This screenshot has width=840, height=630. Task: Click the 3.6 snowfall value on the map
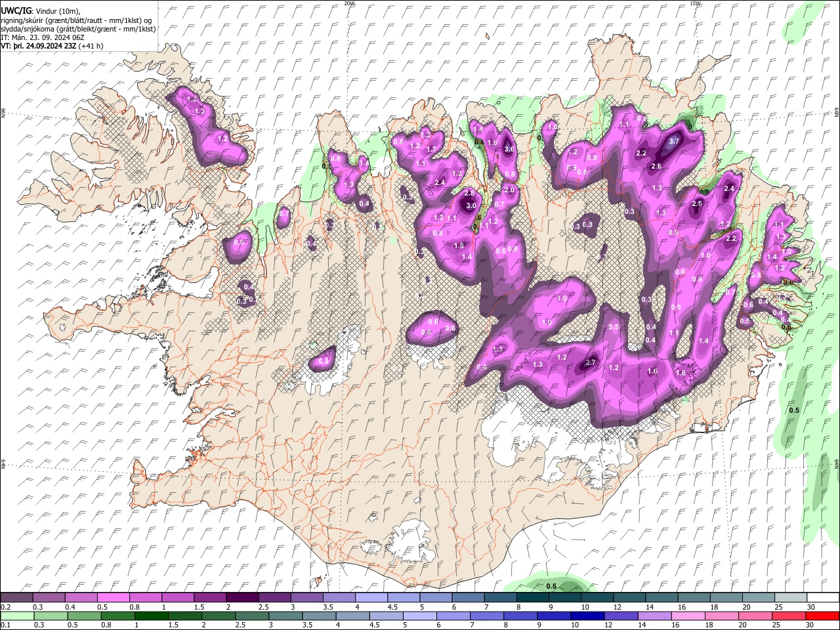coord(509,149)
